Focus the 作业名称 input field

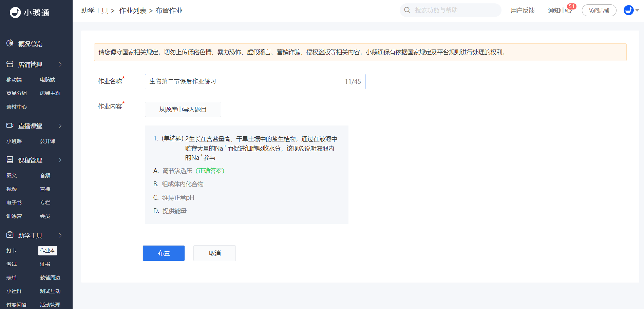point(244,82)
